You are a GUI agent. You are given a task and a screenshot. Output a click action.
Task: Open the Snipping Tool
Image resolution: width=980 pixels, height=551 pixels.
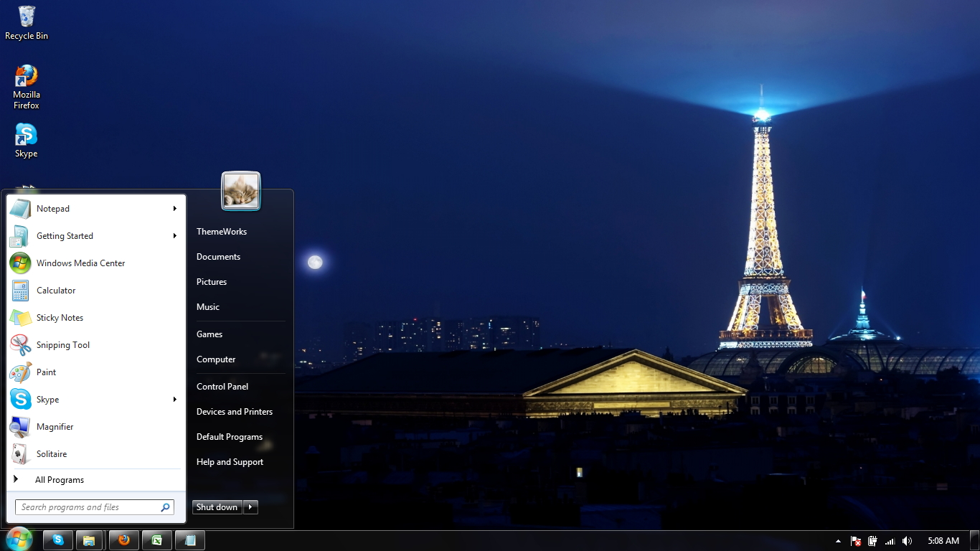(62, 345)
